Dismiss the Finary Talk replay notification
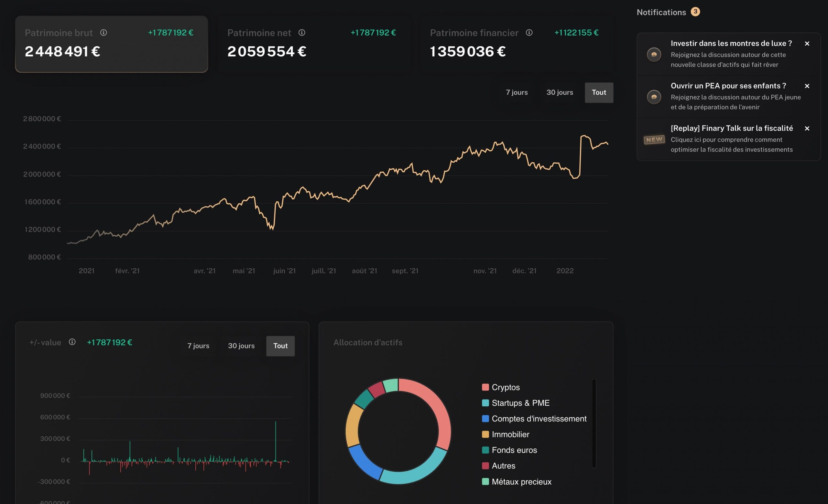828x504 pixels. (807, 128)
